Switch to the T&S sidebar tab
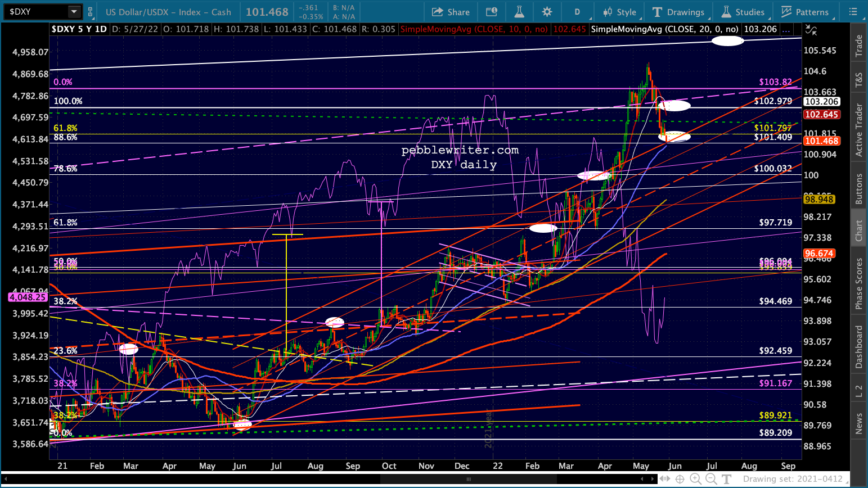The width and height of the screenshot is (868, 488). (859, 80)
